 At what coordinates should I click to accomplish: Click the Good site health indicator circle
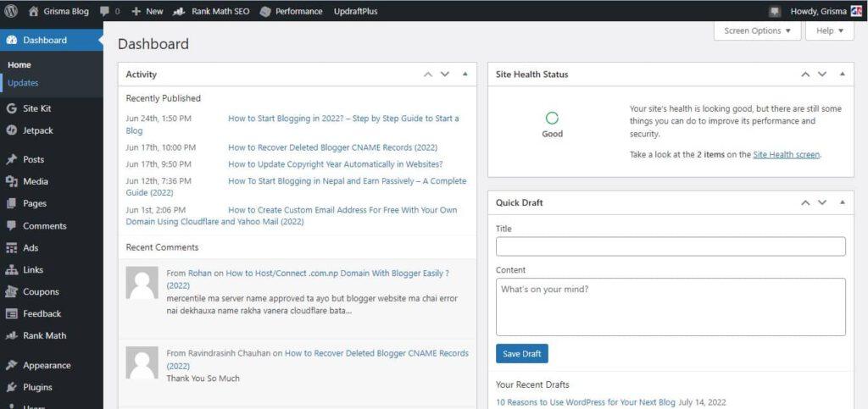click(552, 118)
